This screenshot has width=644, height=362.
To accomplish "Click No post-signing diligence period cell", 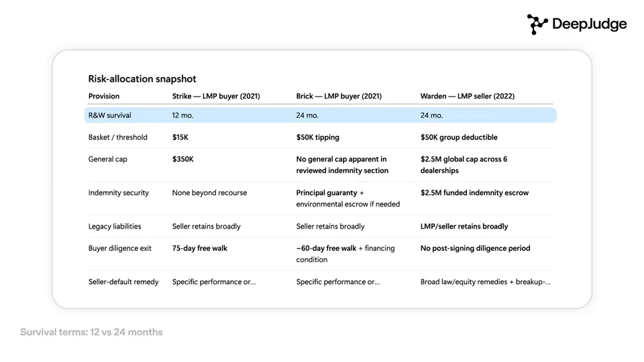I will coord(475,248).
